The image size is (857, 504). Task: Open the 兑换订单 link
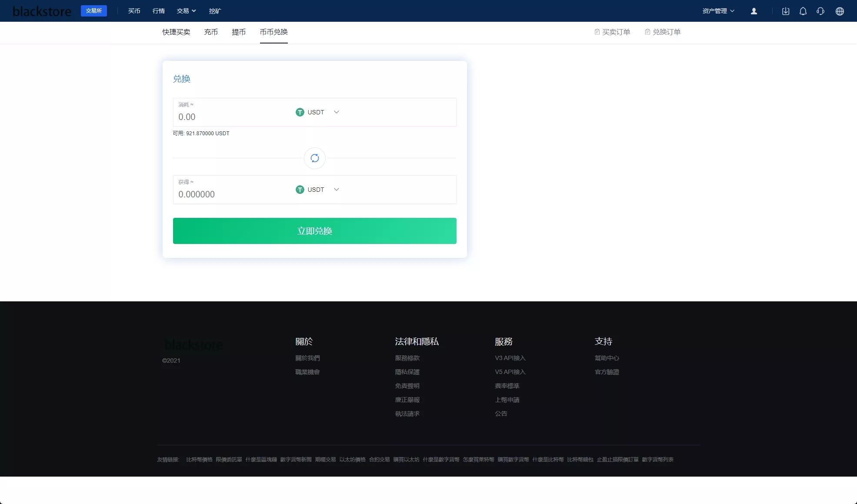coord(663,32)
